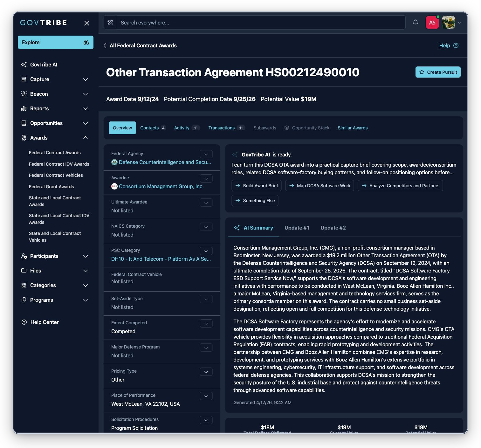Open the Awardee field dropdown
The width and height of the screenshot is (481, 448).
(206, 178)
